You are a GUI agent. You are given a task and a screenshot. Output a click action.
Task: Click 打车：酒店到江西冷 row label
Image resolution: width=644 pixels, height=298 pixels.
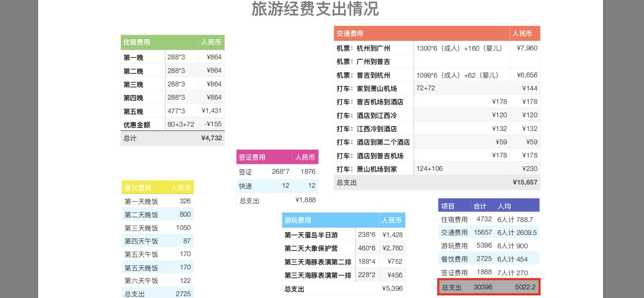[367, 116]
